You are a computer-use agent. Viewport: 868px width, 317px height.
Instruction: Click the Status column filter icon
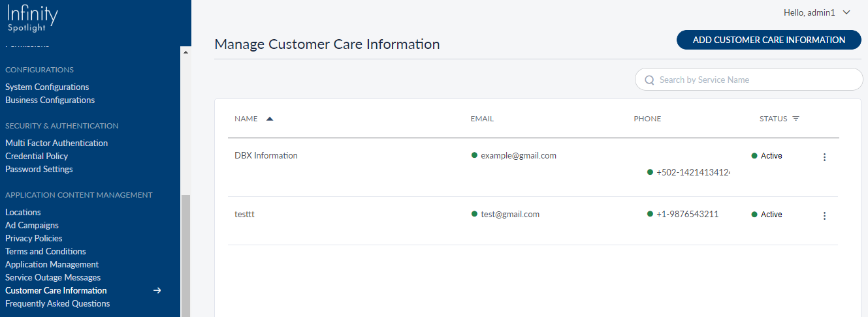(x=796, y=119)
